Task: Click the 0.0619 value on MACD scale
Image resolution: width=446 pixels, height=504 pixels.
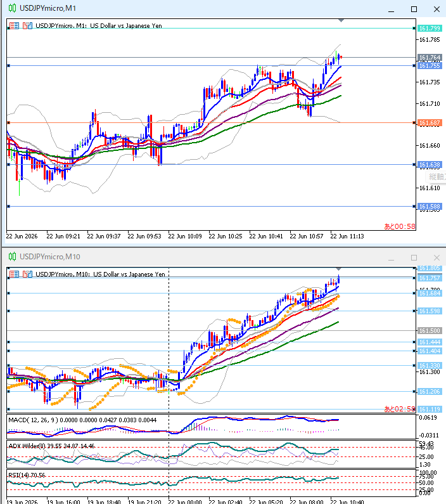Action: (428, 418)
